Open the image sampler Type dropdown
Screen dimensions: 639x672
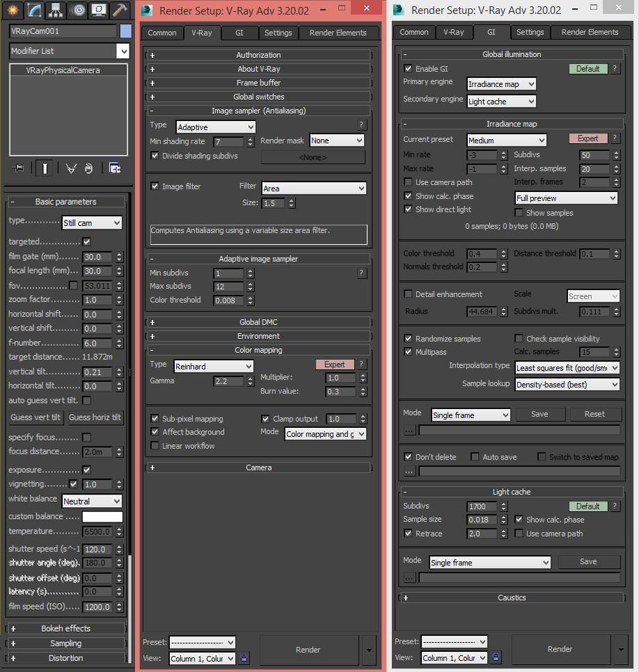[x=216, y=127]
